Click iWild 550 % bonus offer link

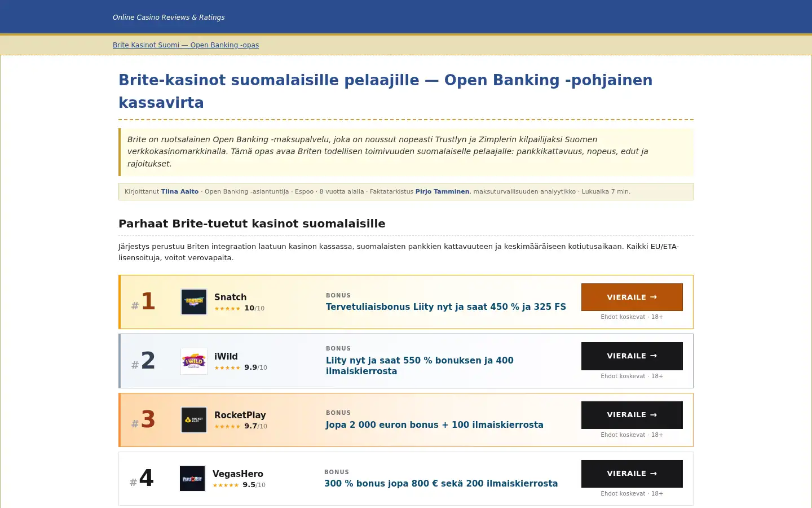[x=420, y=366]
